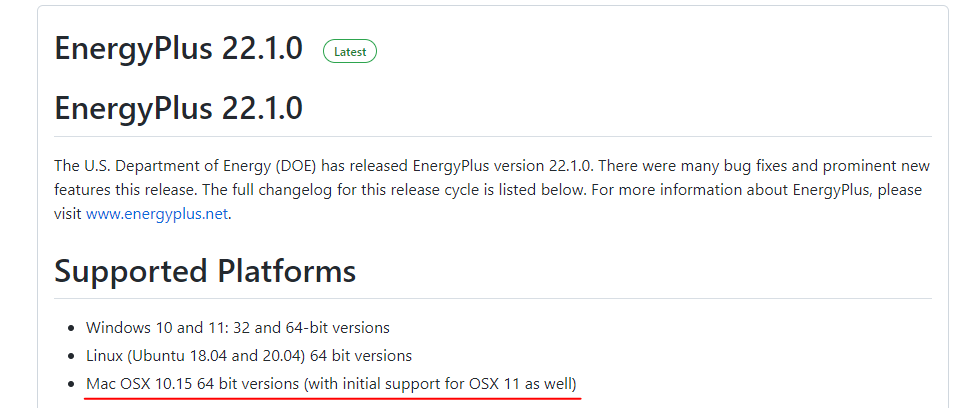Select the Mac OSX 10.15 list item
Screen dimensions: 974x408
click(331, 384)
